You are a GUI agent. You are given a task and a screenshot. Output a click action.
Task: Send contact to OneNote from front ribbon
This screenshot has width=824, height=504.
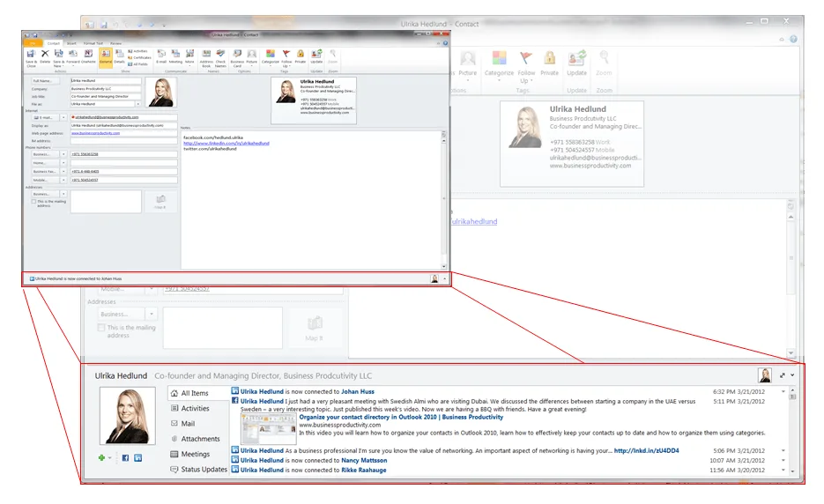click(x=88, y=56)
